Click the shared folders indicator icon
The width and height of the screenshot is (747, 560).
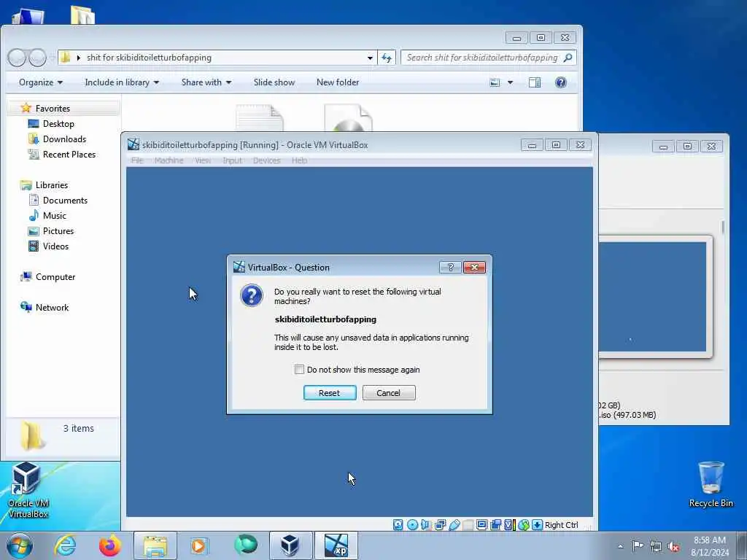[468, 525]
